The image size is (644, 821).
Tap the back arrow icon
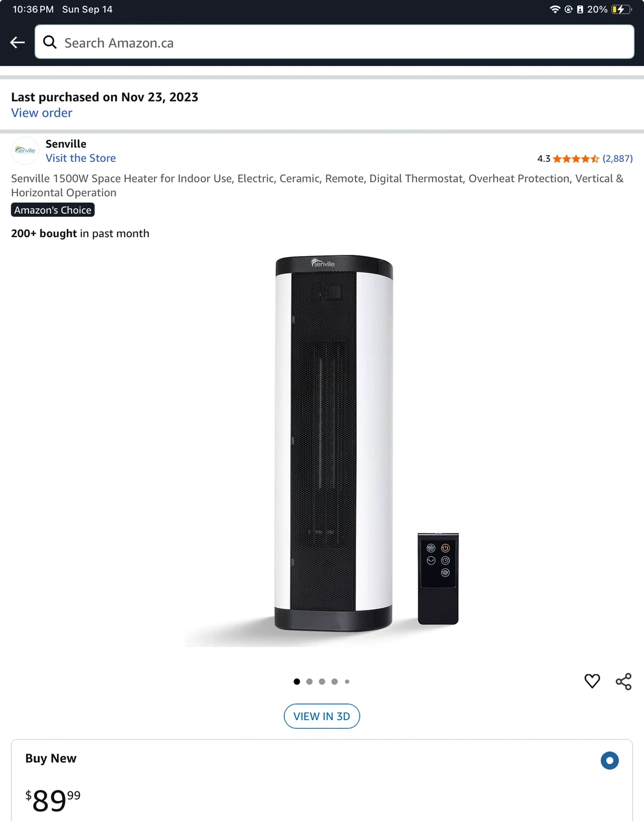18,42
